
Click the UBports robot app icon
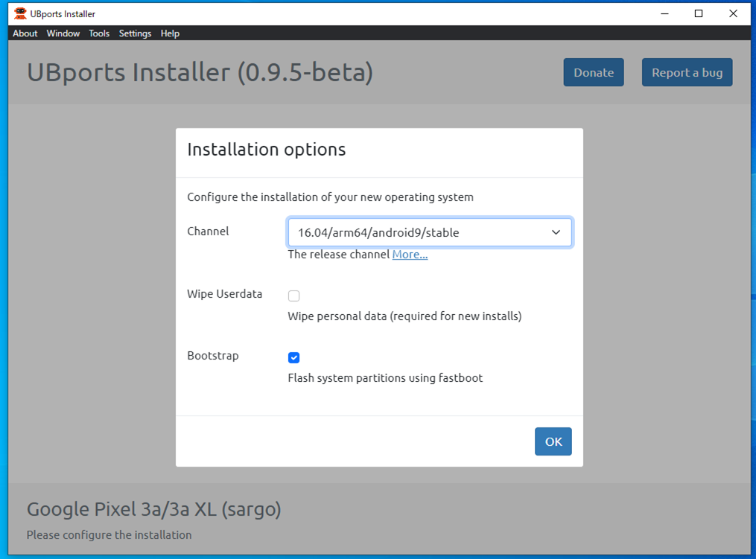tap(20, 13)
